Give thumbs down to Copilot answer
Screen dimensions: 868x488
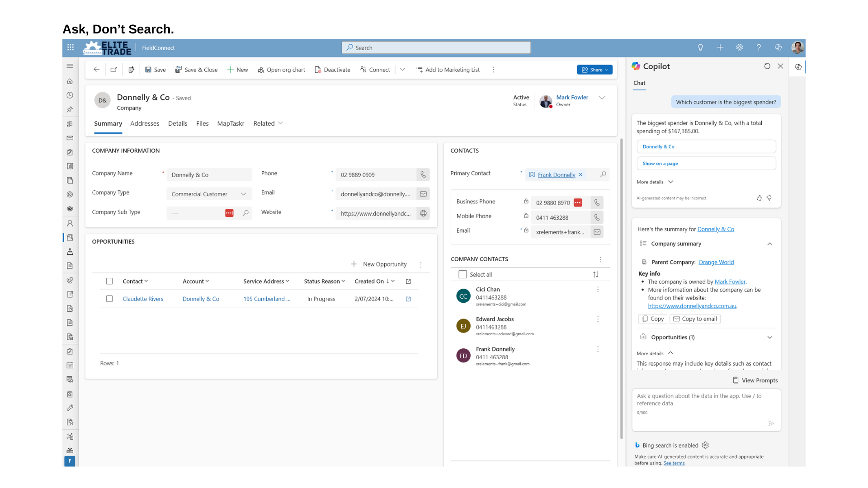769,198
